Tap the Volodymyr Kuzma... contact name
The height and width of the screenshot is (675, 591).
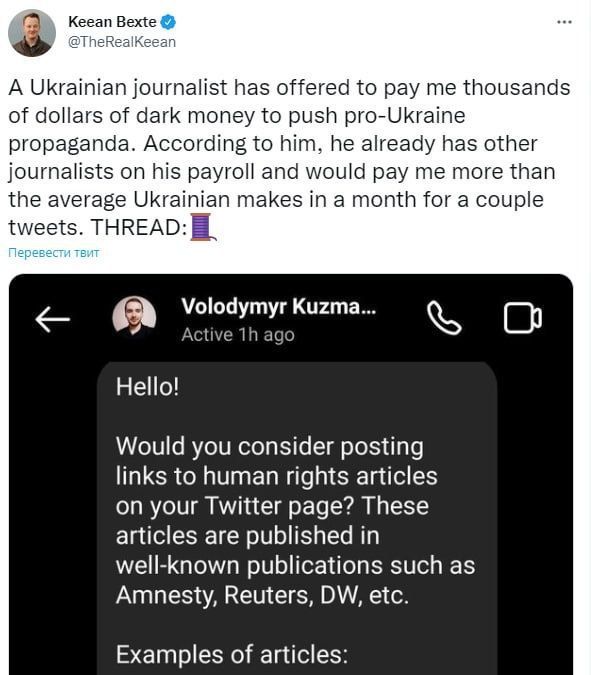(x=278, y=307)
